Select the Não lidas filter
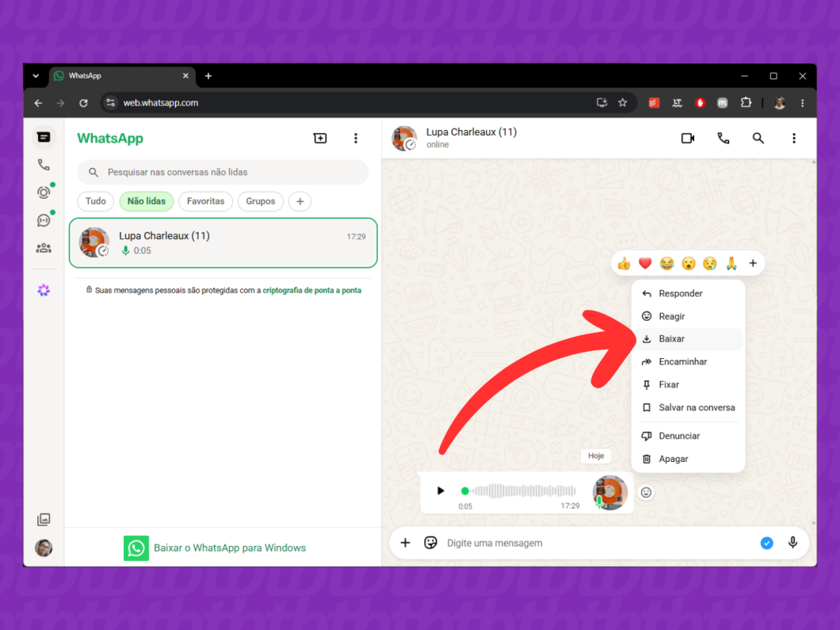 pyautogui.click(x=147, y=201)
